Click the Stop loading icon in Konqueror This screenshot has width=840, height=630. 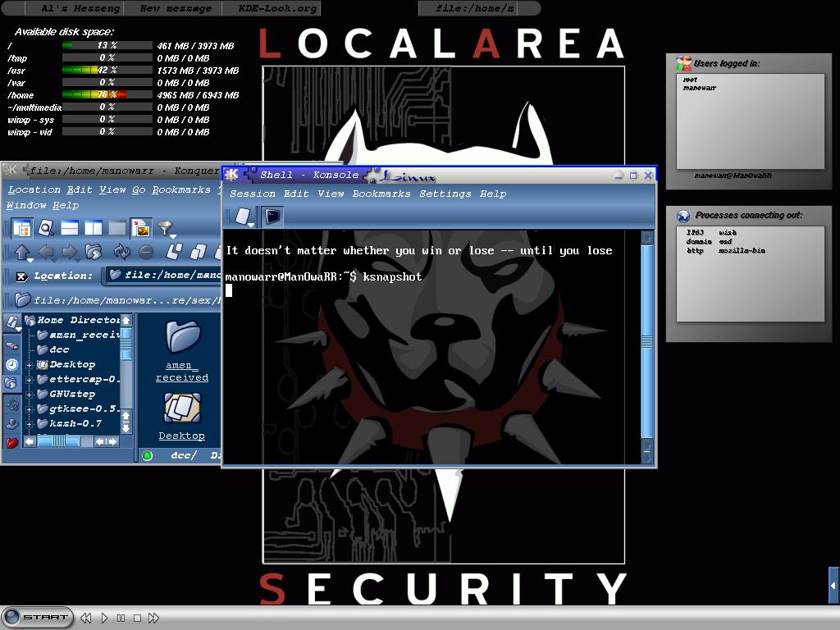click(146, 252)
